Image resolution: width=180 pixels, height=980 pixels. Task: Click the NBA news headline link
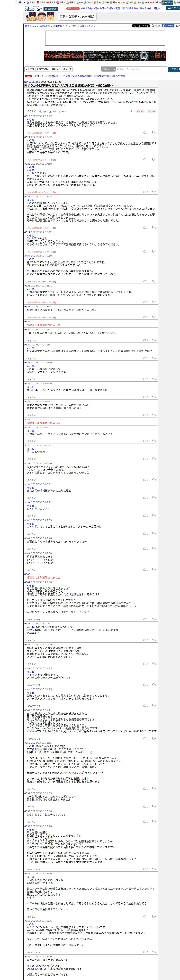121,8
